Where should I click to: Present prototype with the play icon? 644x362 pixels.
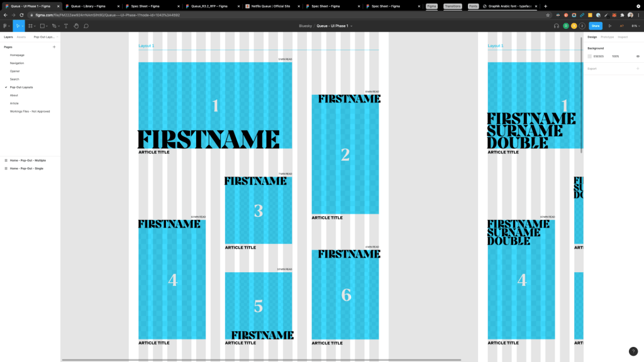tap(609, 26)
